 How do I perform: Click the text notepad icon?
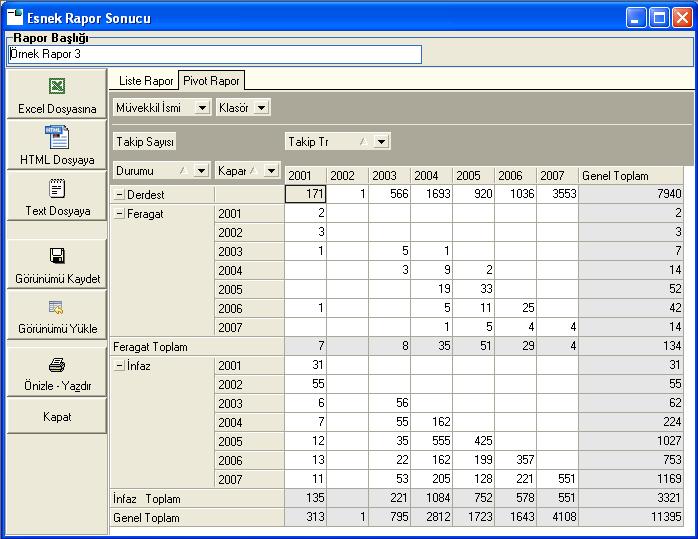pyautogui.click(x=57, y=188)
